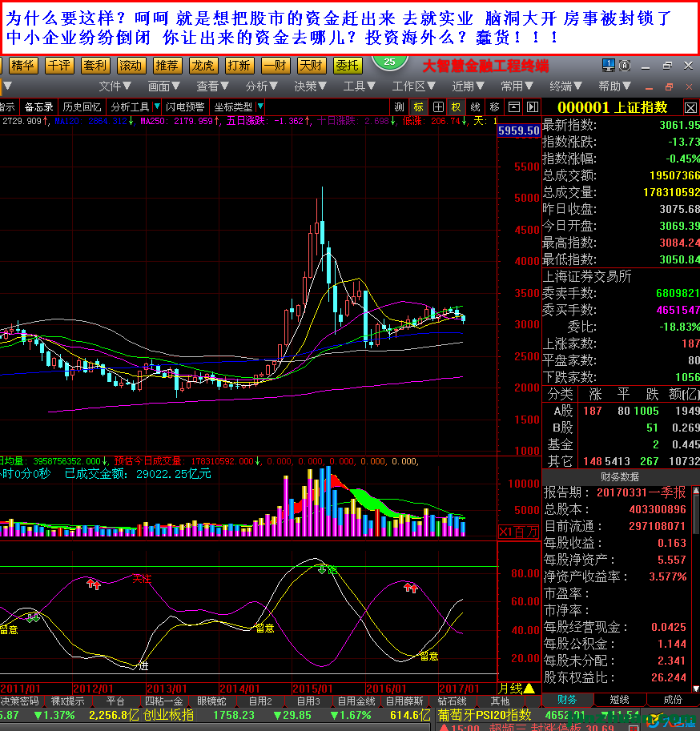Click the X1百万 volume unit label

[x=518, y=532]
